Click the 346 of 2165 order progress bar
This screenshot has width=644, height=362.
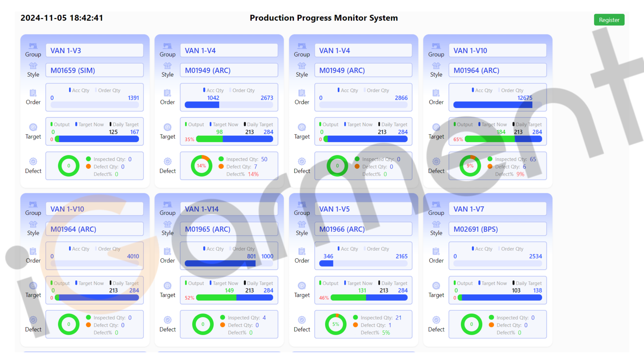point(363,263)
